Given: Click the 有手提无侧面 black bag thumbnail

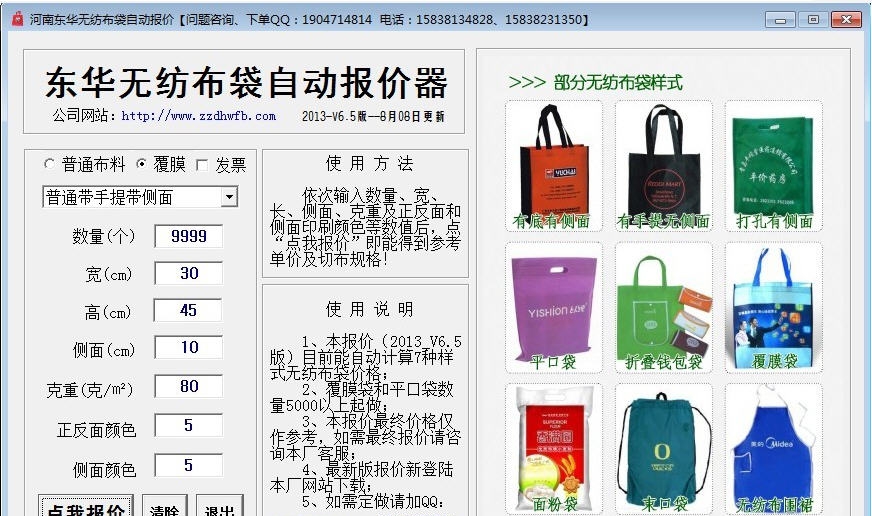Looking at the screenshot, I should pyautogui.click(x=663, y=166).
